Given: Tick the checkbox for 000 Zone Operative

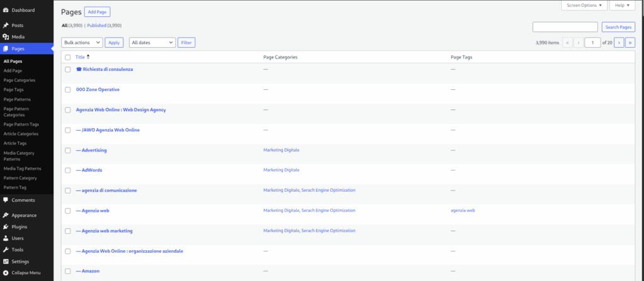Looking at the screenshot, I should click(x=68, y=89).
